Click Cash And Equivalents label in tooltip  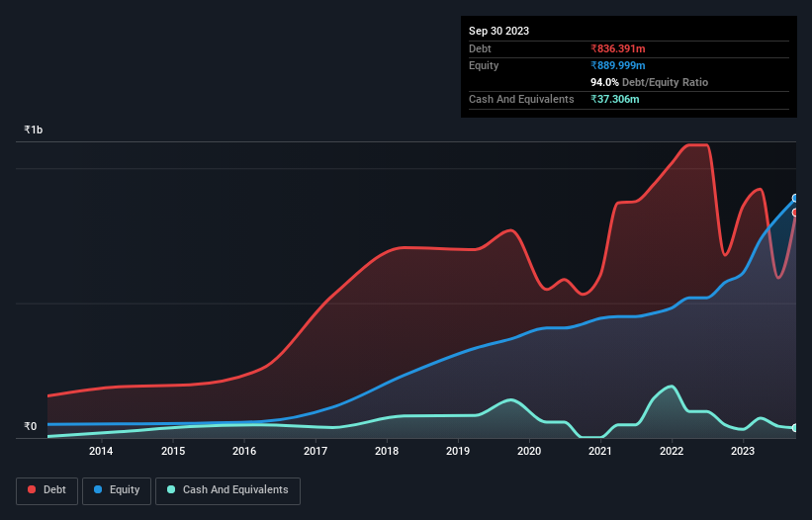[x=521, y=99]
